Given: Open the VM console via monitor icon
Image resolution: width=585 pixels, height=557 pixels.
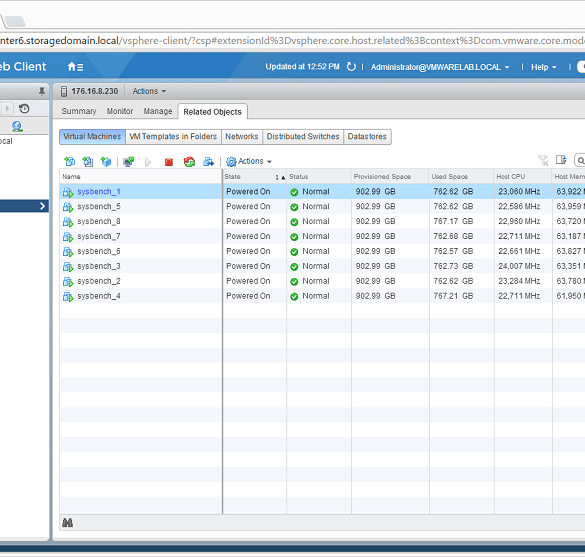Looking at the screenshot, I should click(129, 162).
